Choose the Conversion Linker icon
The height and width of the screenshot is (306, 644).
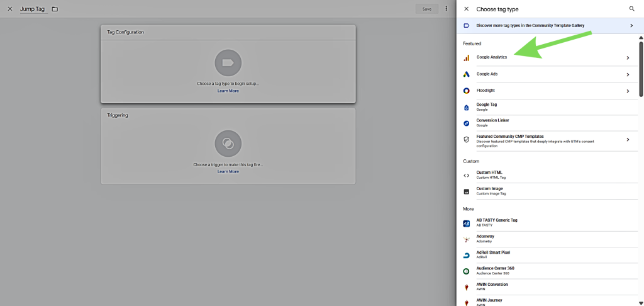[x=466, y=123]
